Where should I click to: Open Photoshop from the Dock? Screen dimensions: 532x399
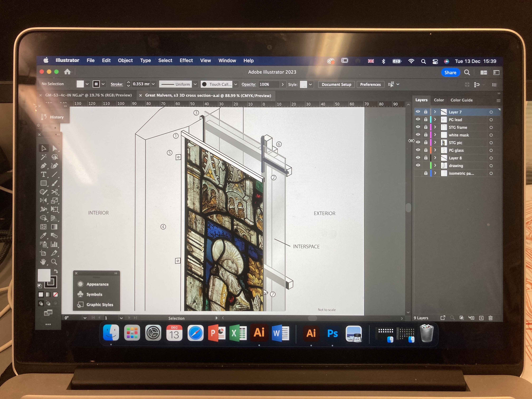(x=332, y=333)
